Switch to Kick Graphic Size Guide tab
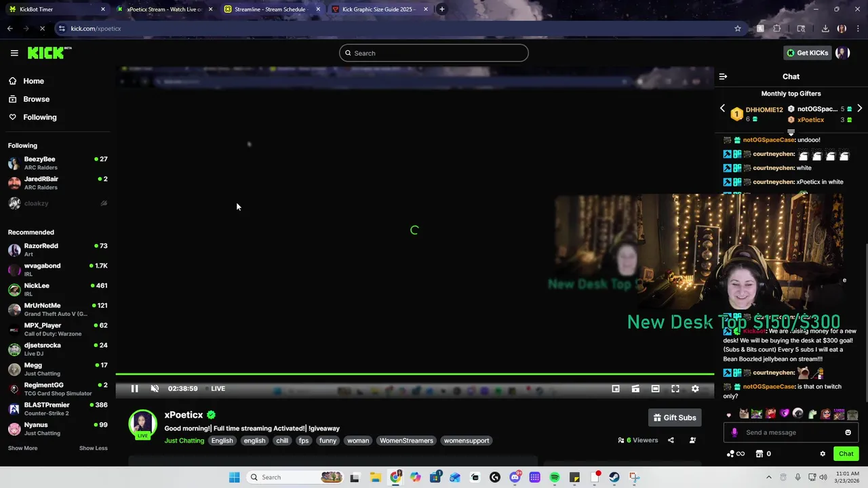The width and height of the screenshot is (868, 488). click(x=380, y=9)
